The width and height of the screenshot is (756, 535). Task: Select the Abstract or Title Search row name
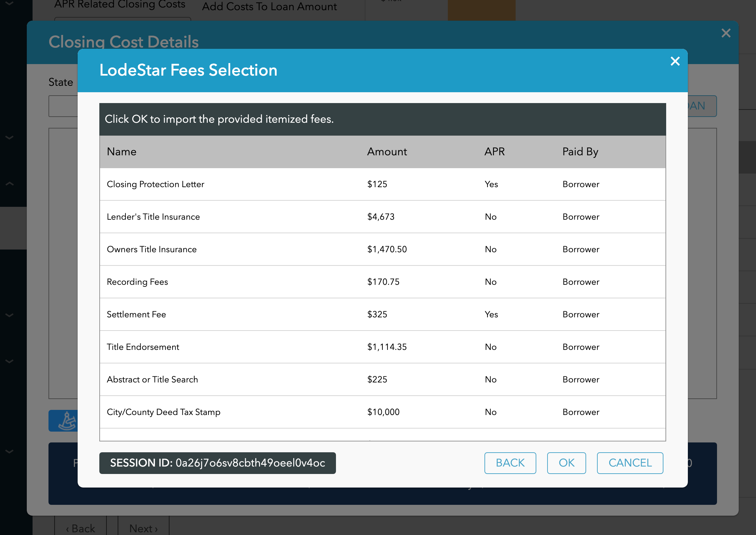[x=152, y=379]
